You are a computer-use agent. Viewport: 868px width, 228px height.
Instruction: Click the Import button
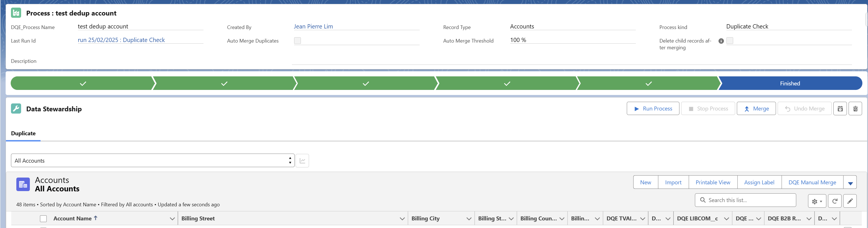click(673, 182)
